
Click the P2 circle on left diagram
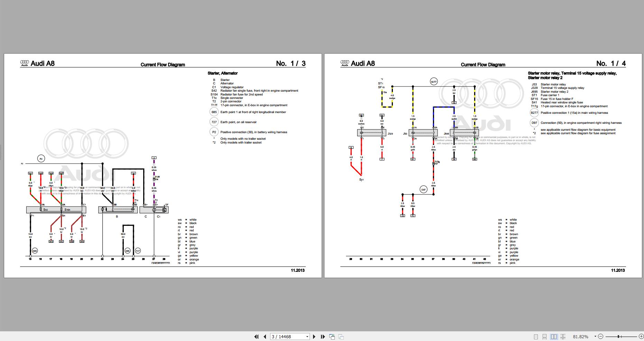click(41, 159)
